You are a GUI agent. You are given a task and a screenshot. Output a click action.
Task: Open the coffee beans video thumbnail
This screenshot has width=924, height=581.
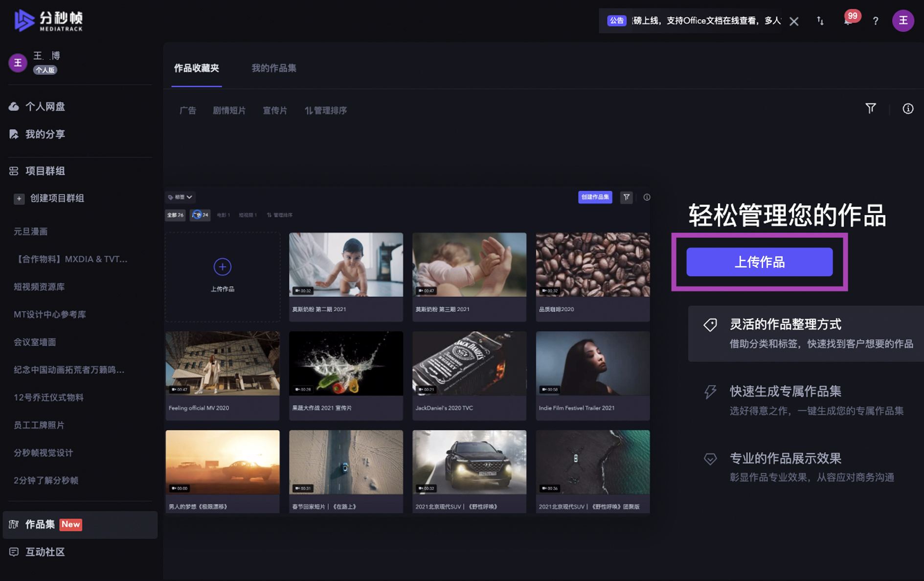tap(593, 265)
